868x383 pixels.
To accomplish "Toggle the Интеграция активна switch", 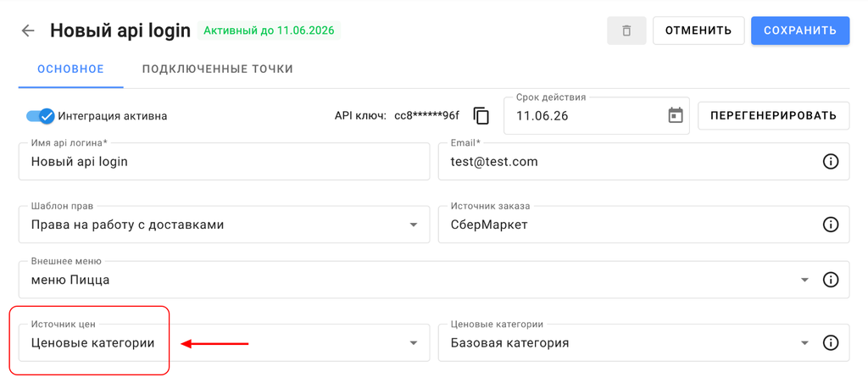I will tap(40, 116).
